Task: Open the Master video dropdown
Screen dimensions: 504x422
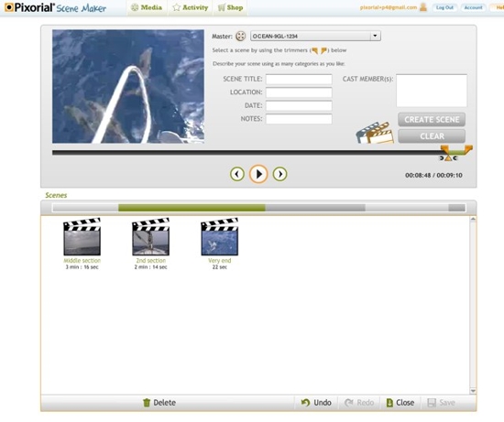Action: (375, 36)
